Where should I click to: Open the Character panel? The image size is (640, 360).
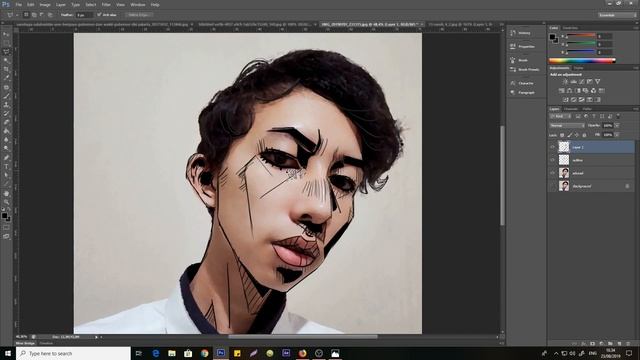pos(522,83)
